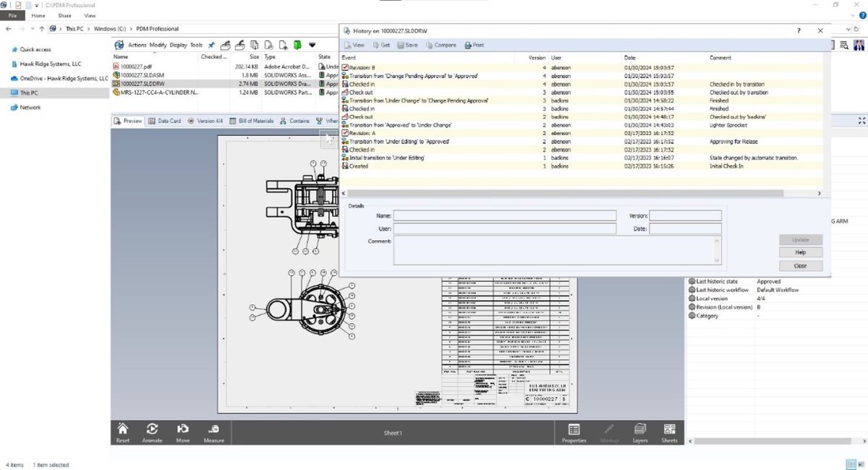Select the Preview tab
868x470 pixels.
click(x=129, y=121)
